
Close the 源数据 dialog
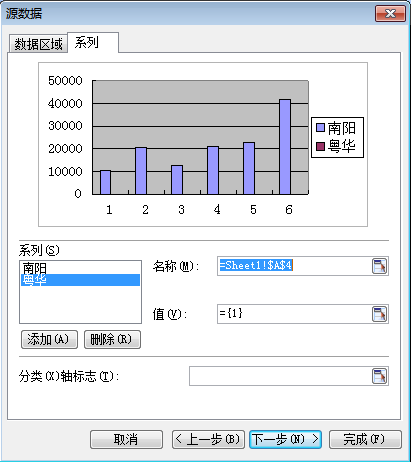click(x=390, y=14)
